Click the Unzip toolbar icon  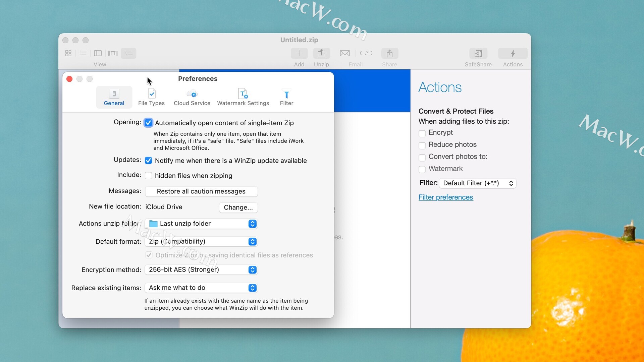321,53
